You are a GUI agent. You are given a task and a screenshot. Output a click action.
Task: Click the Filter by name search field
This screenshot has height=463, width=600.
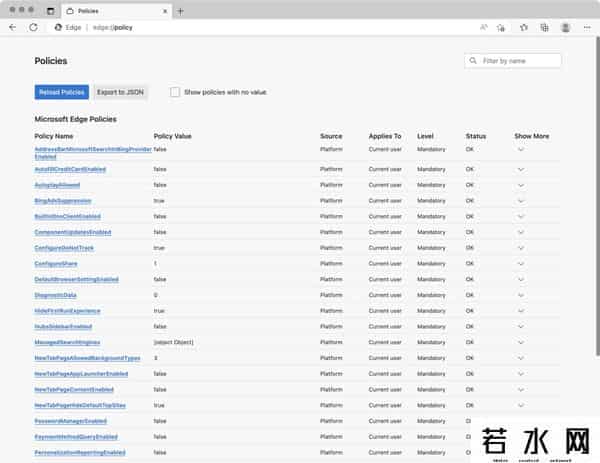513,61
